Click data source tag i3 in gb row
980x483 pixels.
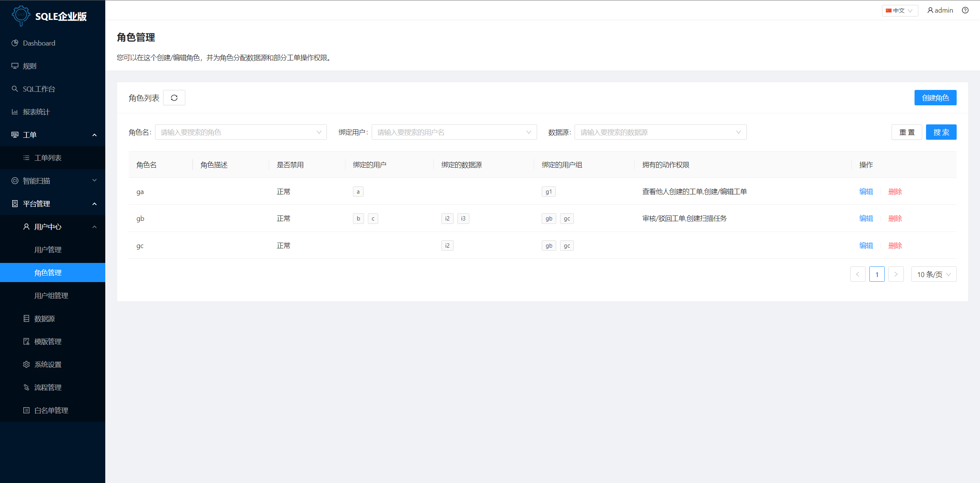coord(463,218)
